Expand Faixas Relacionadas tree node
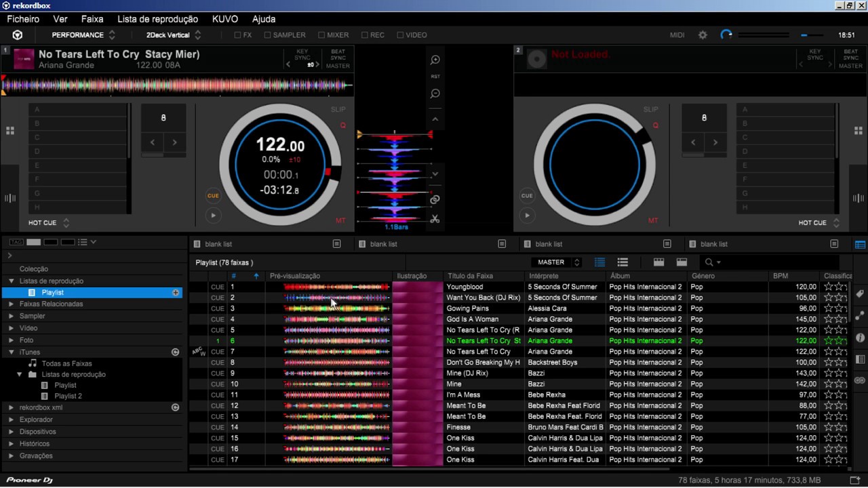 click(12, 304)
